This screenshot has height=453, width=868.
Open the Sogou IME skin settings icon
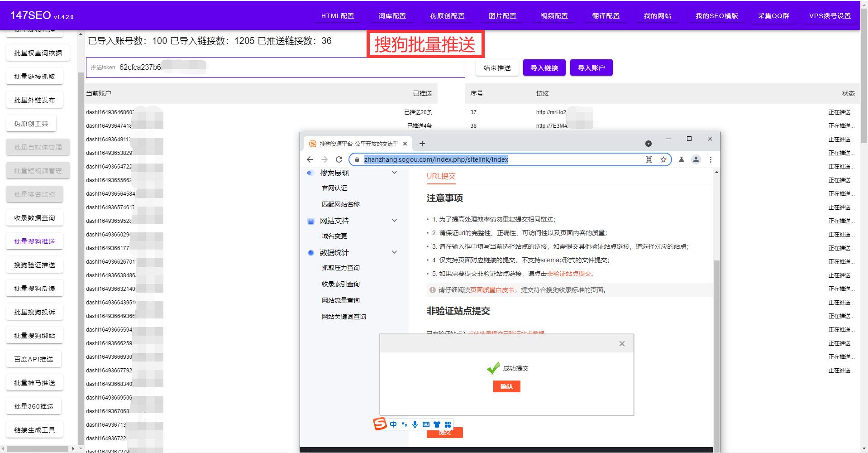pyautogui.click(x=436, y=424)
